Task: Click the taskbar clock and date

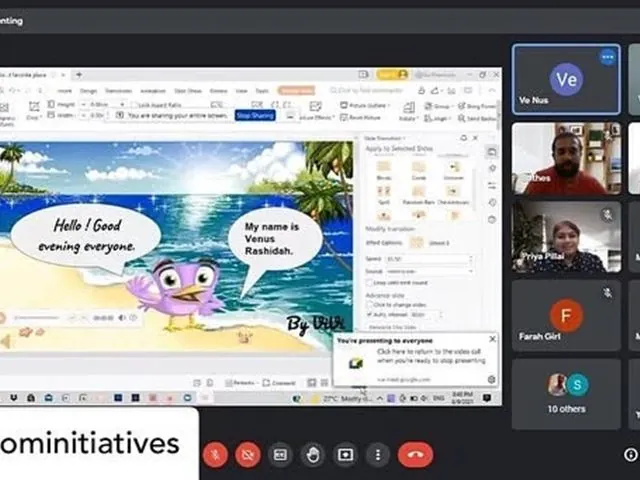Action: point(462,397)
